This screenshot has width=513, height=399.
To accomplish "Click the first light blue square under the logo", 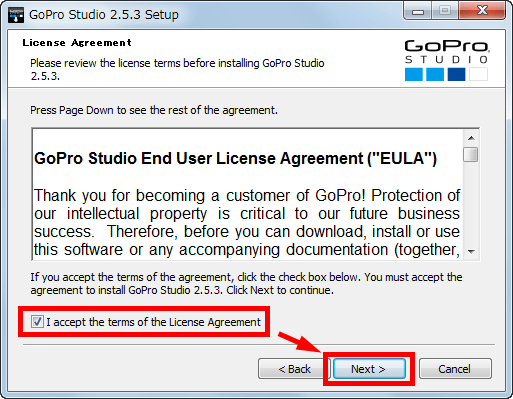I will pyautogui.click(x=414, y=74).
